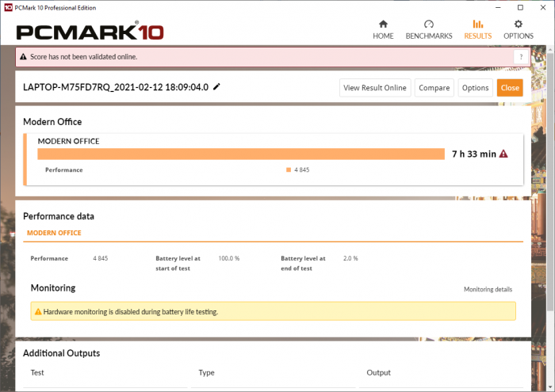Maximize the PCMark 10 window
This screenshot has width=555, height=392.
point(520,7)
